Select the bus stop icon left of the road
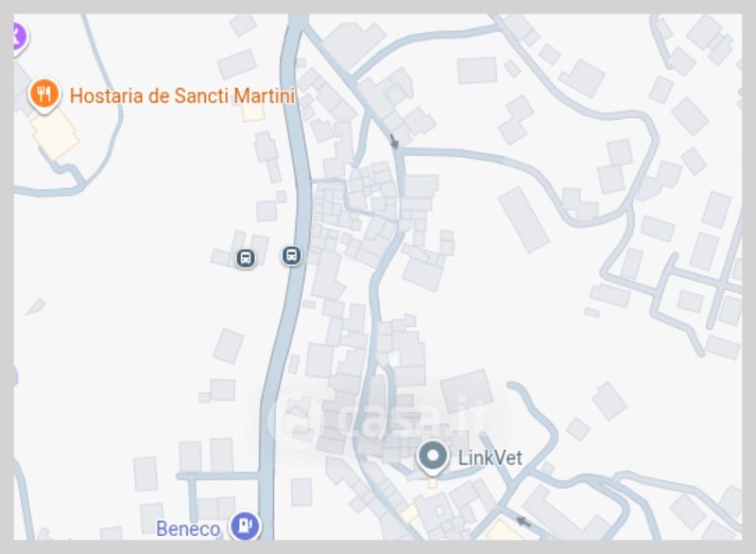Image resolution: width=756 pixels, height=554 pixels. click(246, 258)
